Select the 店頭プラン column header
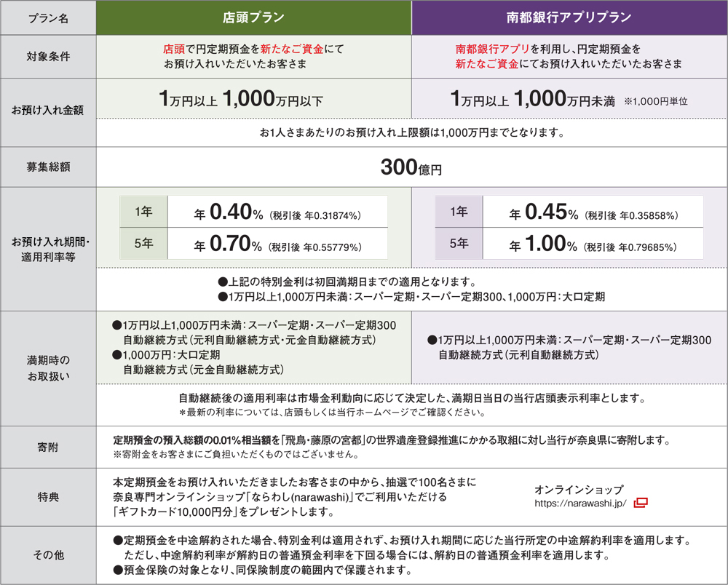This screenshot has width=728, height=585. pos(255,17)
